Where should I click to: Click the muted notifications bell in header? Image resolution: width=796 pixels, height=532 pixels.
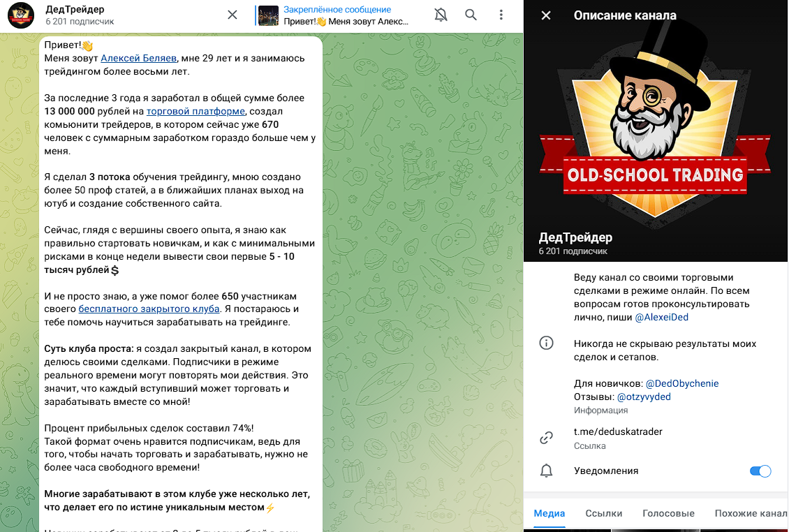pos(441,15)
